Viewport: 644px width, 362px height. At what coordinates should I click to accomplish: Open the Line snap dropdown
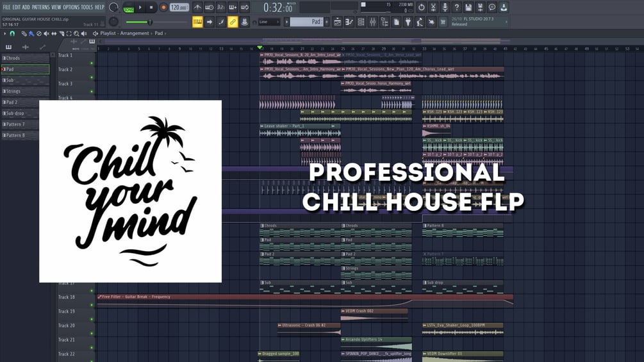point(269,22)
